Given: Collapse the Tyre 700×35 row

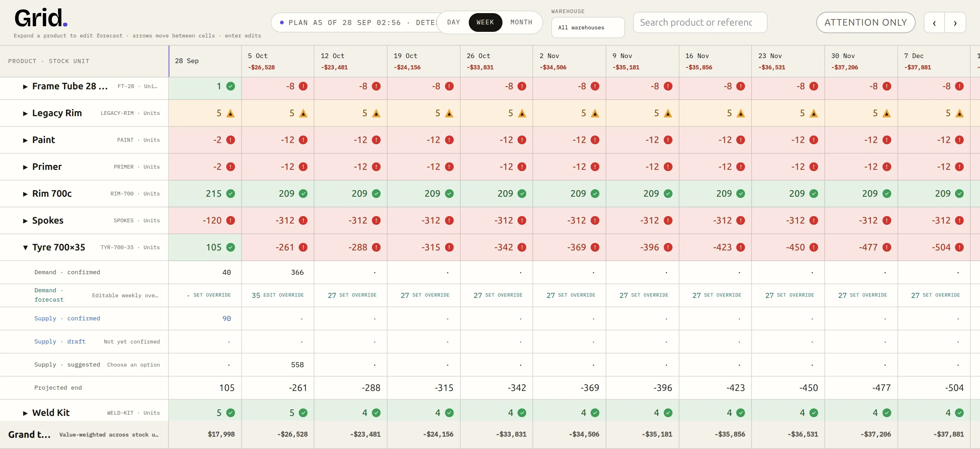Looking at the screenshot, I should point(25,248).
